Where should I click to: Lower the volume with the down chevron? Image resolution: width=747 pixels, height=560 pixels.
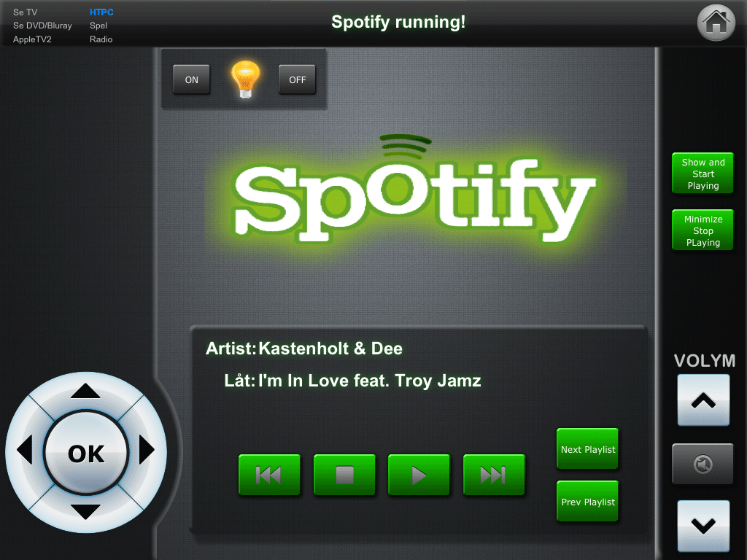703,526
